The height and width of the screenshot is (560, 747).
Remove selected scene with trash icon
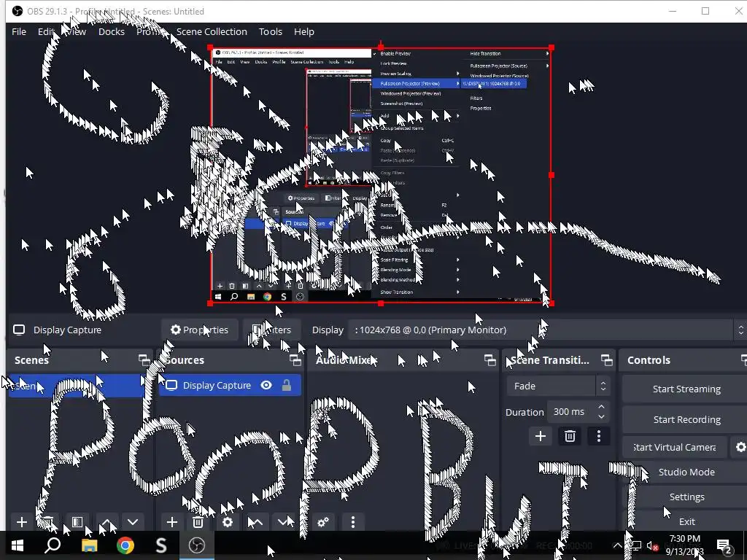(47, 522)
